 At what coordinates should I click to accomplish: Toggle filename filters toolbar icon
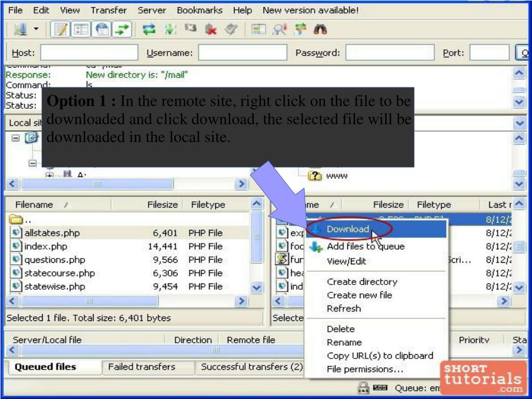280,30
